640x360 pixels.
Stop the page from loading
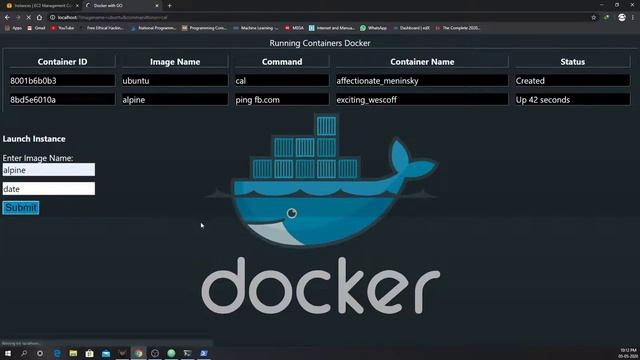click(x=29, y=18)
